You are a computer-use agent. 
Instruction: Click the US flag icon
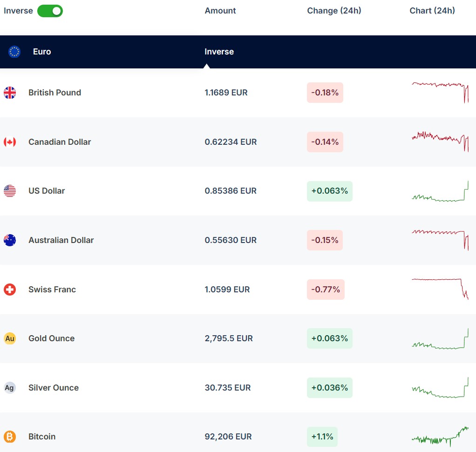tap(10, 191)
